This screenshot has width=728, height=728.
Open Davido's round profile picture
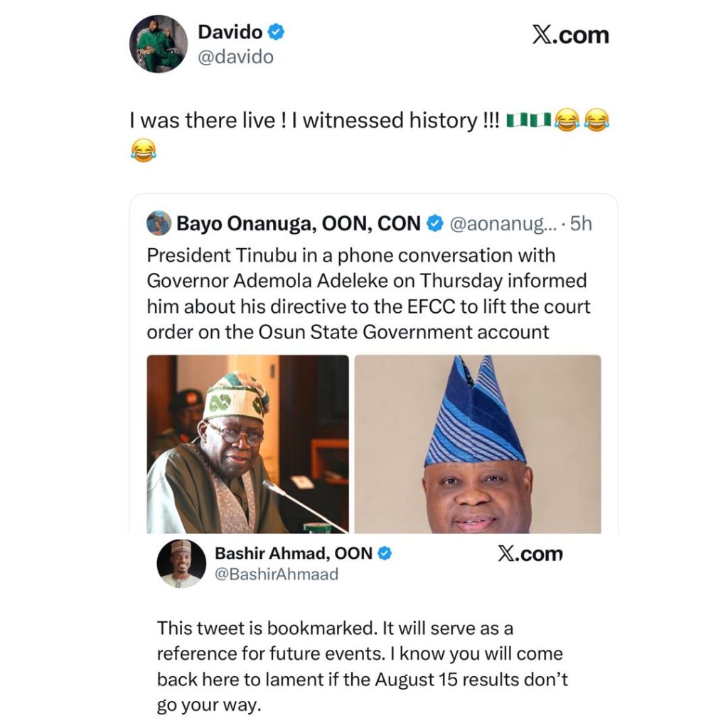pos(159,44)
